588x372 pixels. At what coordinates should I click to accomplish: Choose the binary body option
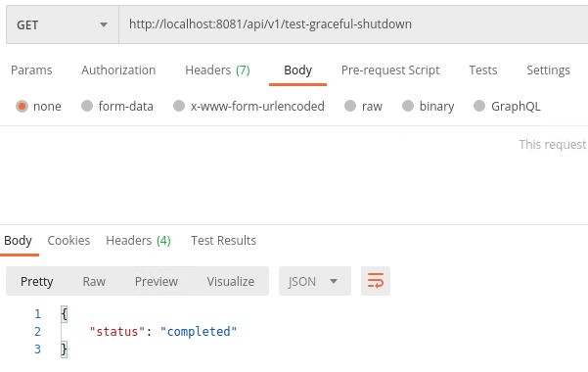point(408,106)
